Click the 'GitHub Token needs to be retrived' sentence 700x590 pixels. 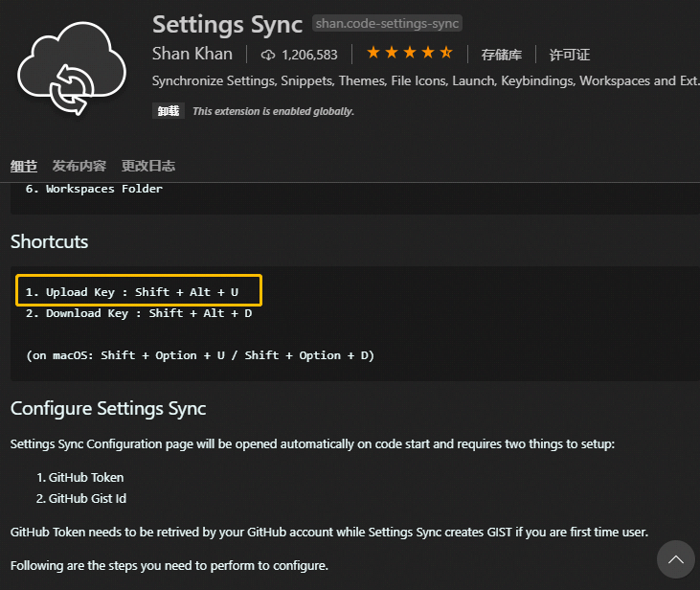(329, 532)
